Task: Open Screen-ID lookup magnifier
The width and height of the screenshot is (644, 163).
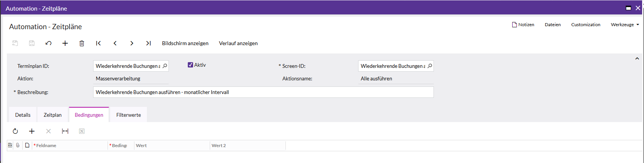Action: tap(430, 66)
